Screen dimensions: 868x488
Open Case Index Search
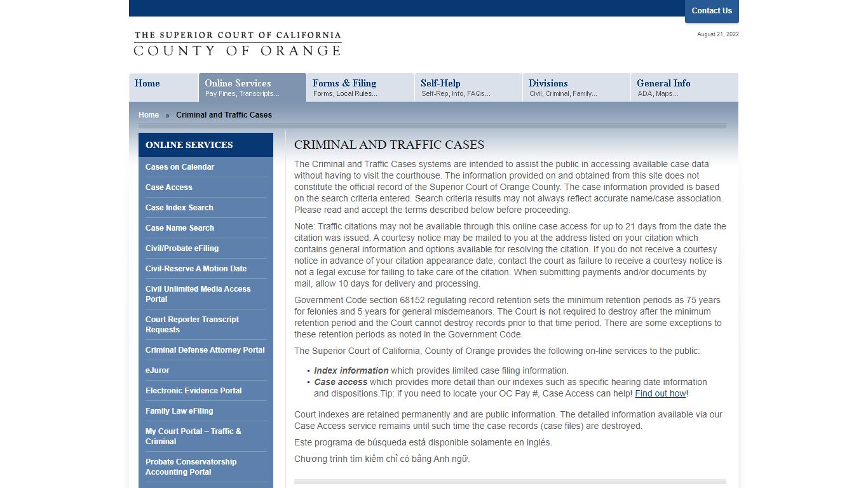click(x=179, y=207)
